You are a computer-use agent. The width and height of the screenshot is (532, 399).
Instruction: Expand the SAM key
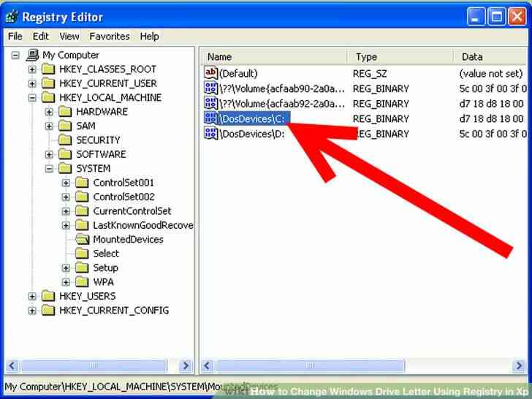(x=49, y=126)
